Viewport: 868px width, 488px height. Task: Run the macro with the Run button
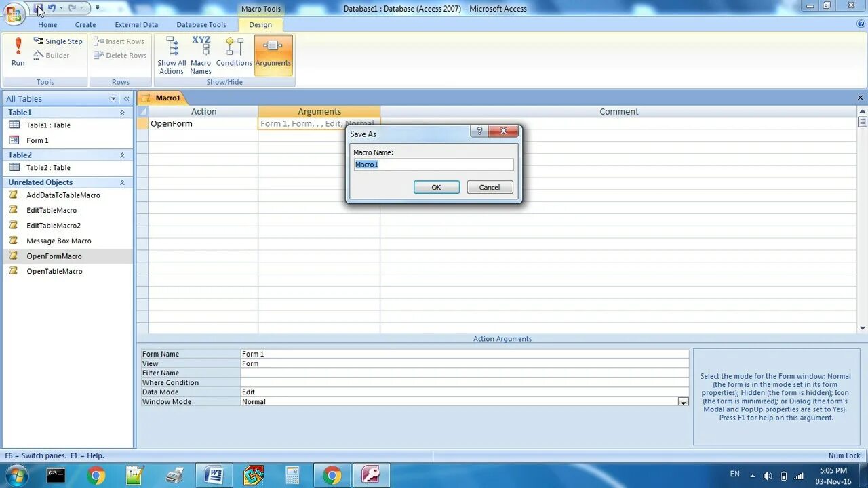pyautogui.click(x=18, y=52)
